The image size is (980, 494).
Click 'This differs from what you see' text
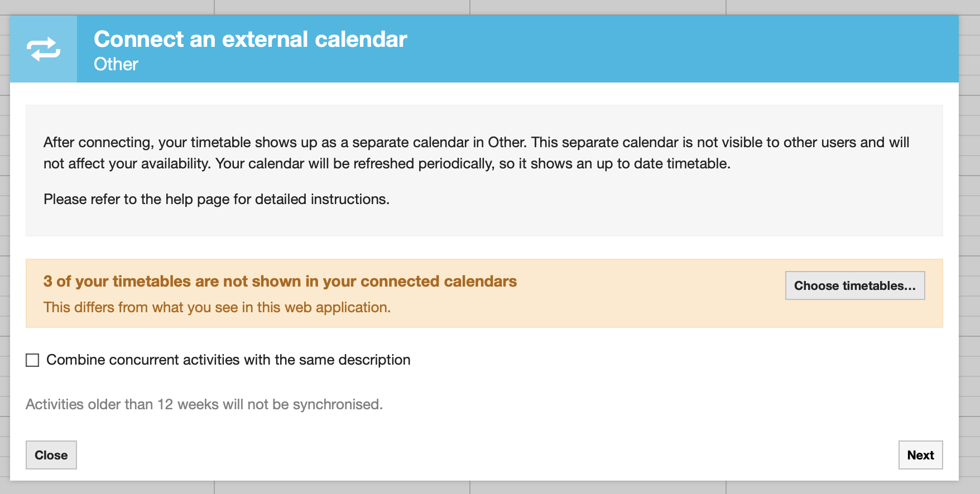click(x=217, y=307)
